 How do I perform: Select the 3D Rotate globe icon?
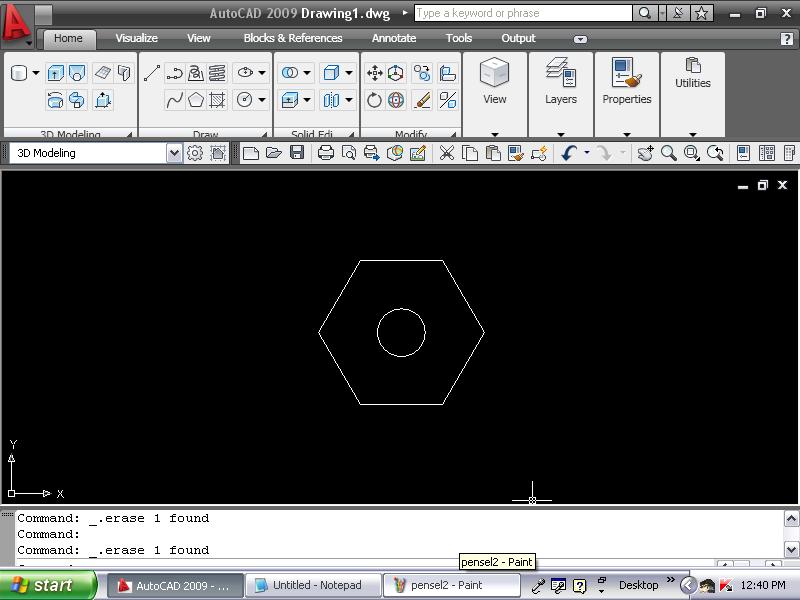[x=396, y=100]
